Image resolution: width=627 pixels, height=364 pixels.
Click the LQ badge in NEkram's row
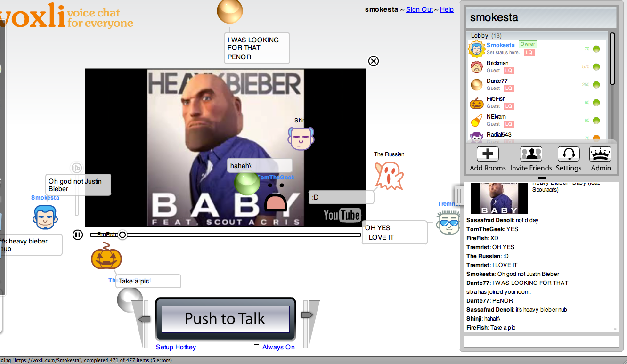[509, 124]
